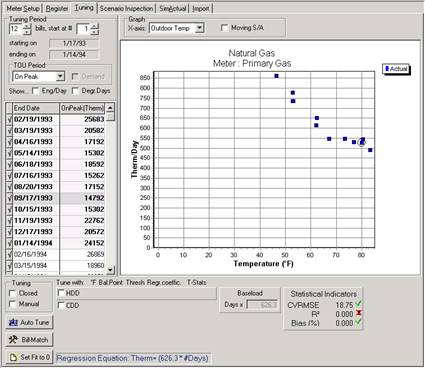The image size is (425, 368).
Task: Open the TOU Period On Peak dropdown
Action: [x=60, y=76]
